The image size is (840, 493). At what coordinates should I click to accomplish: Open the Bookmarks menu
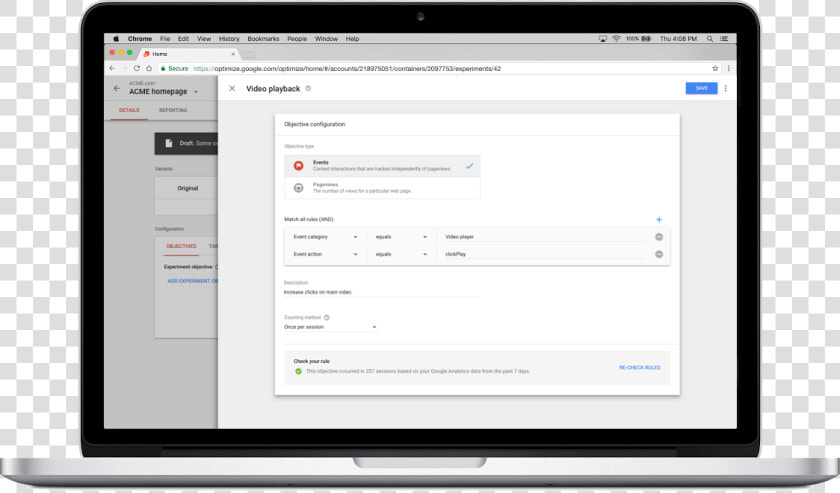[263, 39]
